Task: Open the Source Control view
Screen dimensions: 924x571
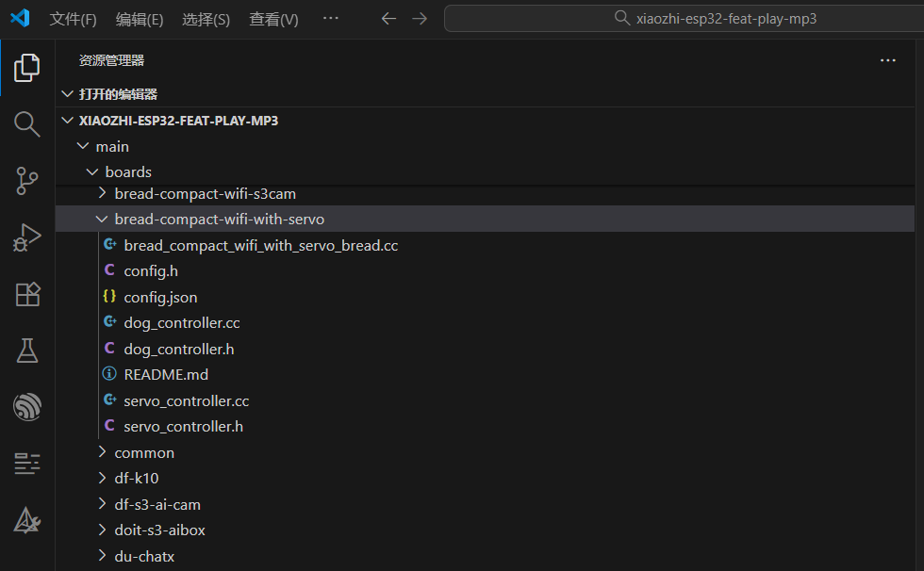Action: pos(26,181)
